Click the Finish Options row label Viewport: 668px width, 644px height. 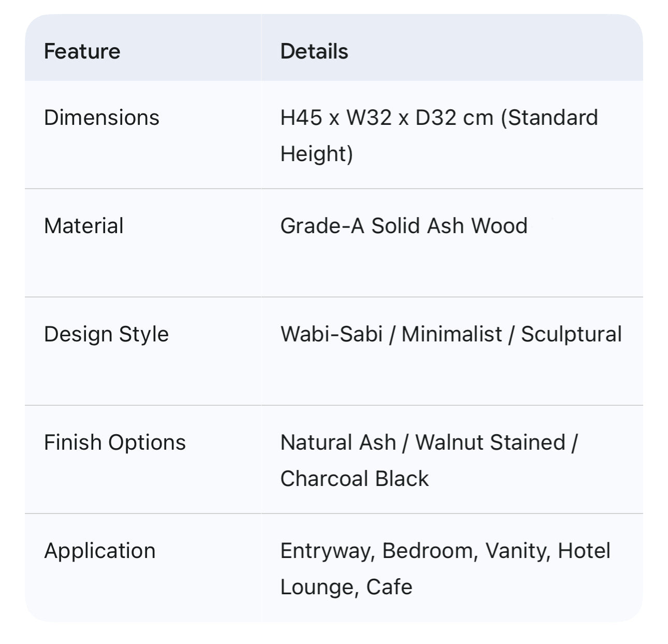coord(114,442)
